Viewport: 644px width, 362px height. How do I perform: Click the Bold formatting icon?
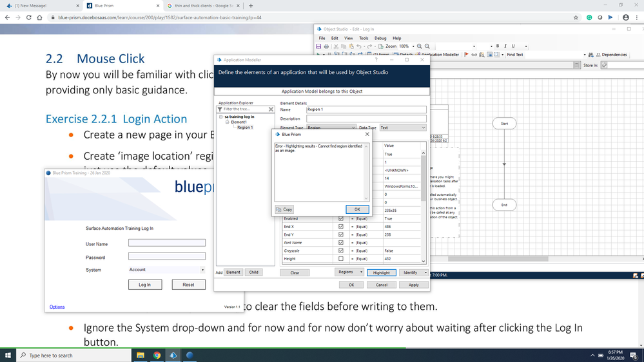point(498,46)
